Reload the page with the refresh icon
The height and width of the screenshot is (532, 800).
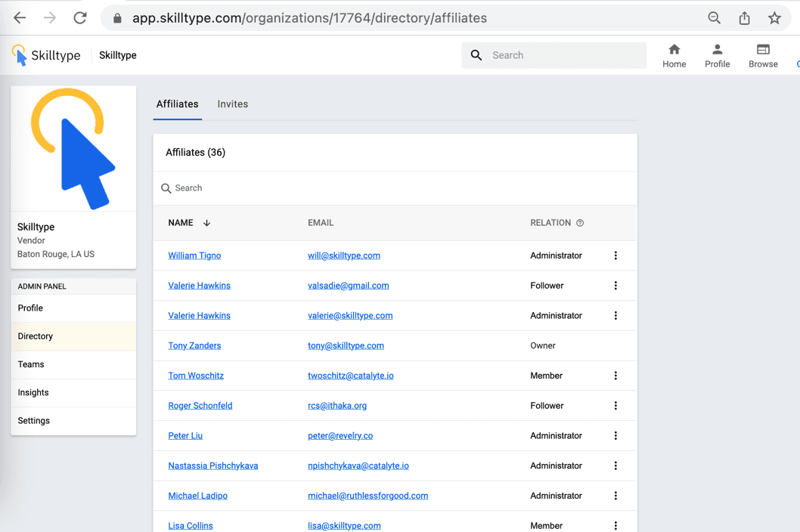tap(80, 18)
